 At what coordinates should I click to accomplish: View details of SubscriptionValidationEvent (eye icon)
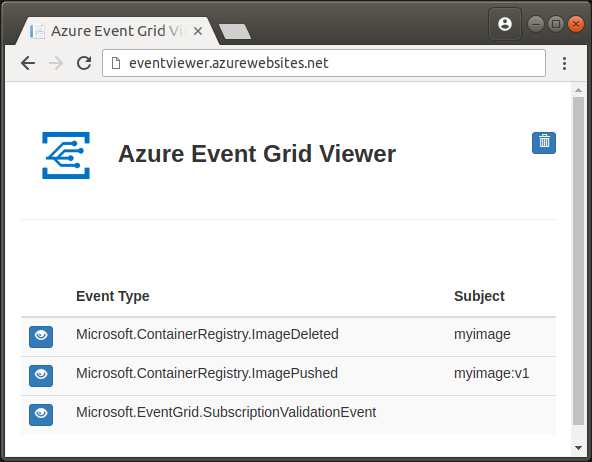pos(41,415)
